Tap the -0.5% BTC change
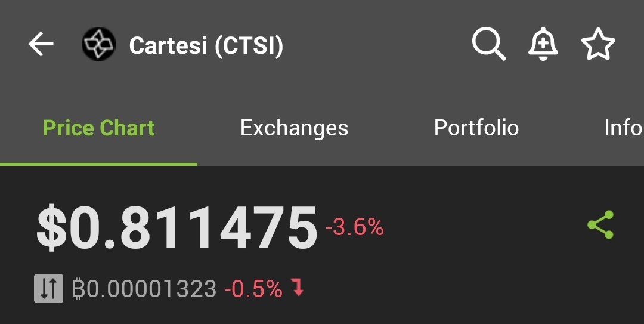 click(253, 289)
